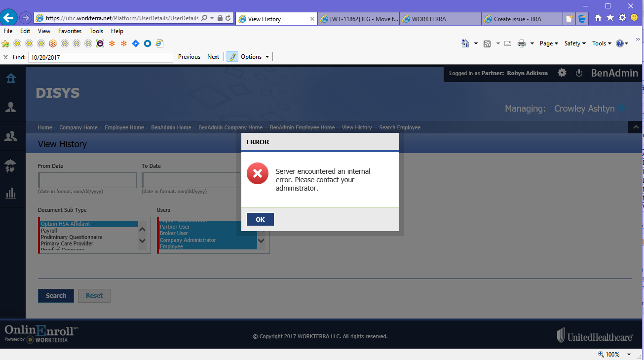Click the browser back arrow button

tap(9, 18)
